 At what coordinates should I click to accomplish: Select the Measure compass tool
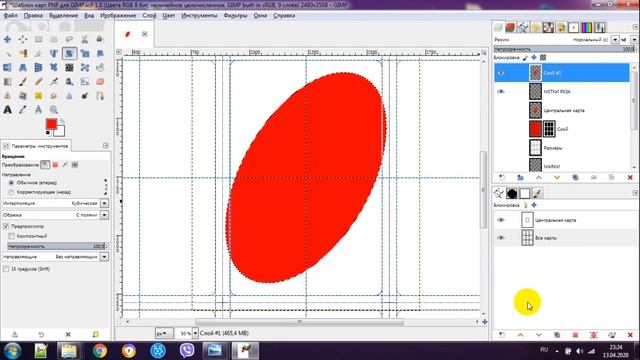pyautogui.click(x=38, y=109)
